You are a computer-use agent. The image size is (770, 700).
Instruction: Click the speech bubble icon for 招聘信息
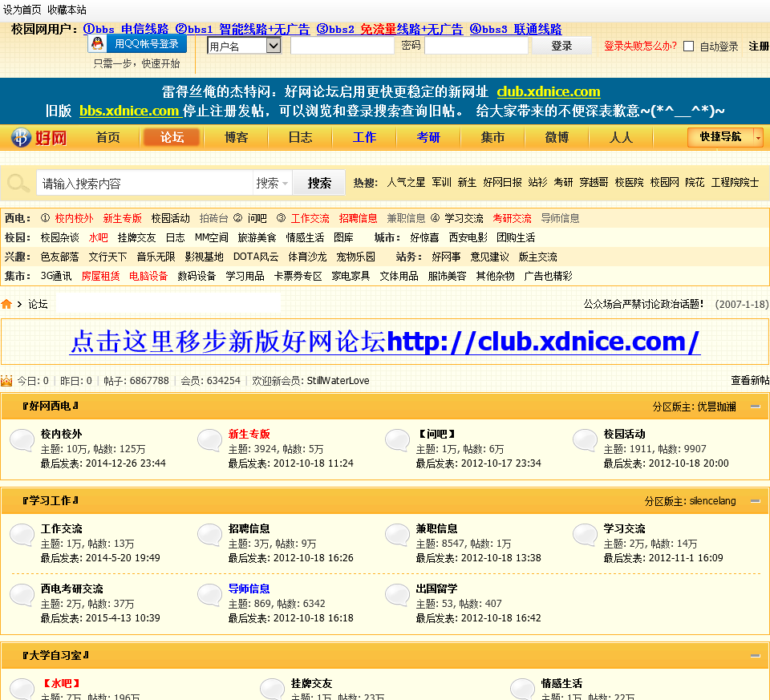(x=209, y=535)
